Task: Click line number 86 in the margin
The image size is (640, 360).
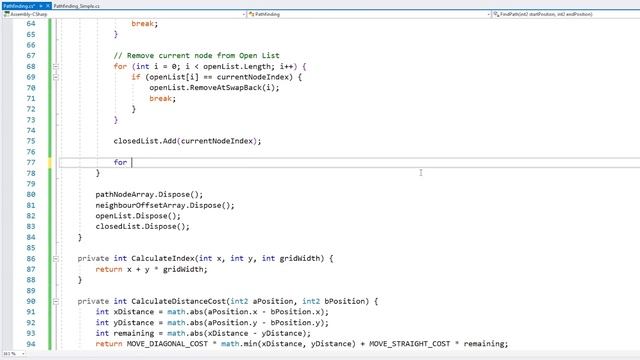Action: click(x=31, y=258)
